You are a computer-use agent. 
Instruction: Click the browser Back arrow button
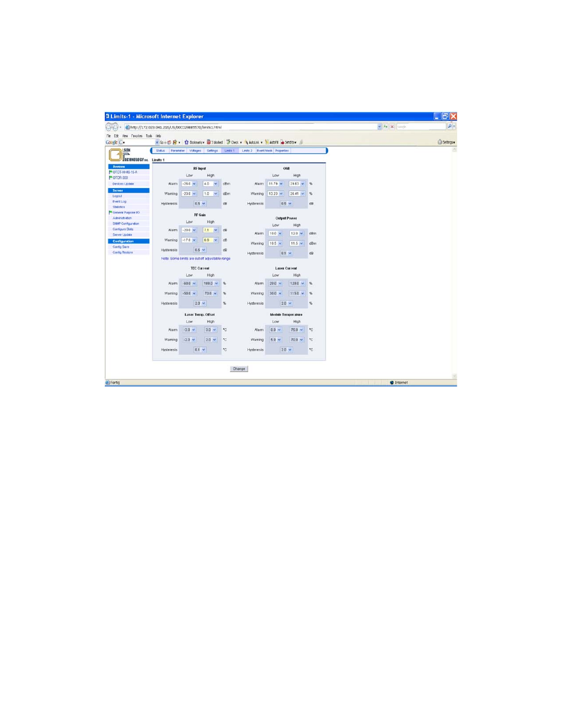point(109,127)
